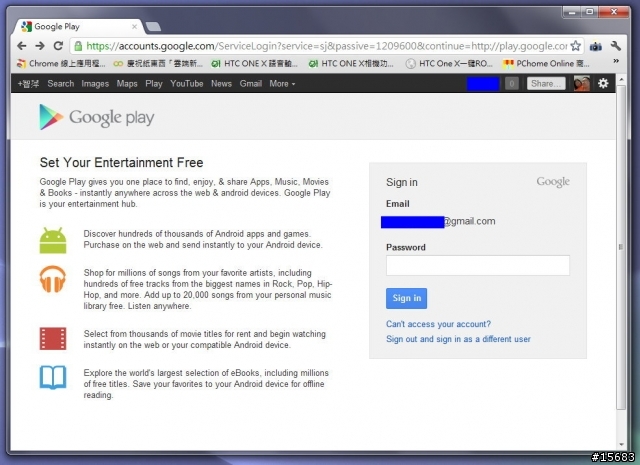Show more bookmarks with the double chevron

click(x=616, y=61)
